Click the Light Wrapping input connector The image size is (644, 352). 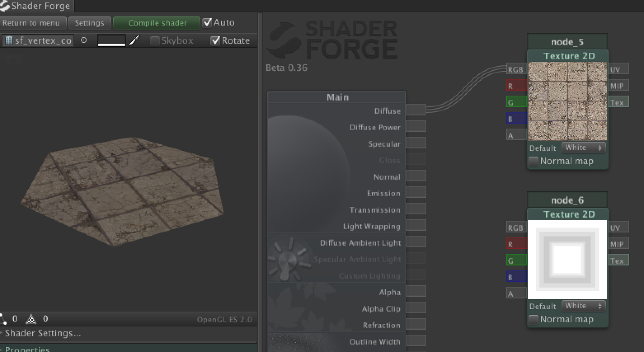(x=416, y=225)
